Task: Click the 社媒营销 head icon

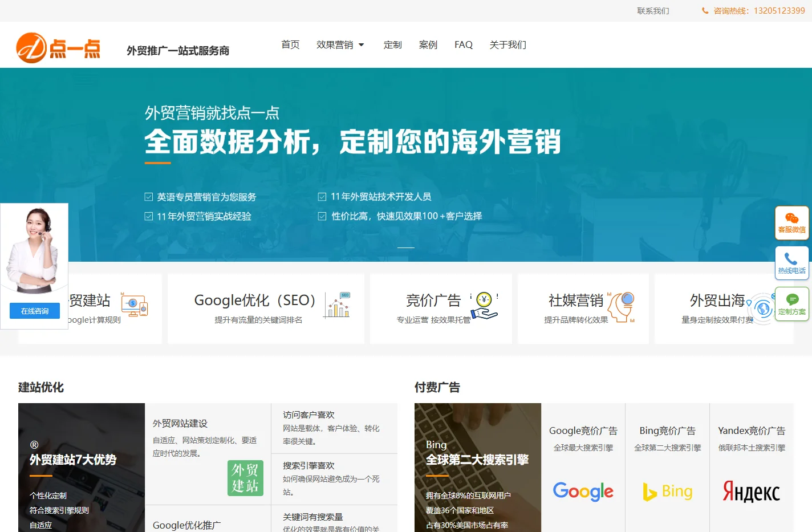Action: point(621,306)
